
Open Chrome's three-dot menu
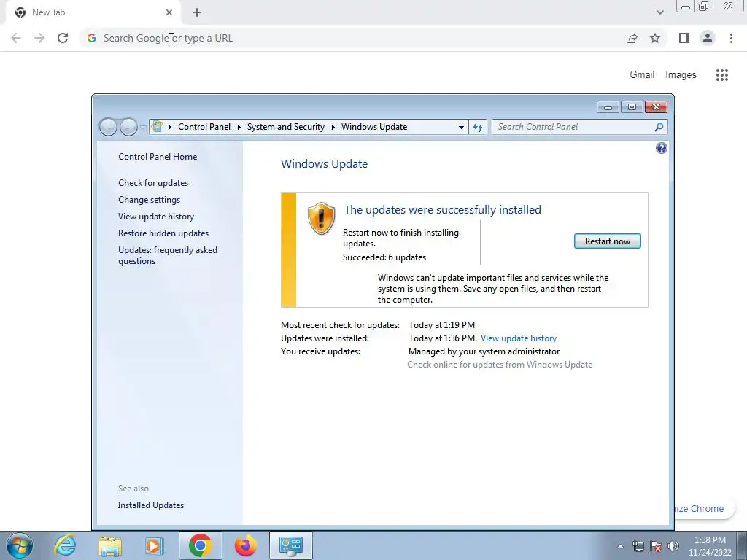pyautogui.click(x=731, y=38)
